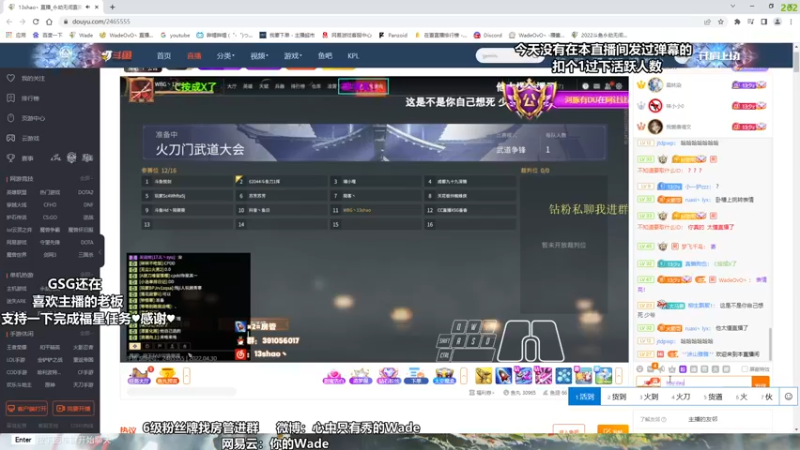Open the 百度一下 bookmark
The width and height of the screenshot is (800, 450).
click(47, 35)
